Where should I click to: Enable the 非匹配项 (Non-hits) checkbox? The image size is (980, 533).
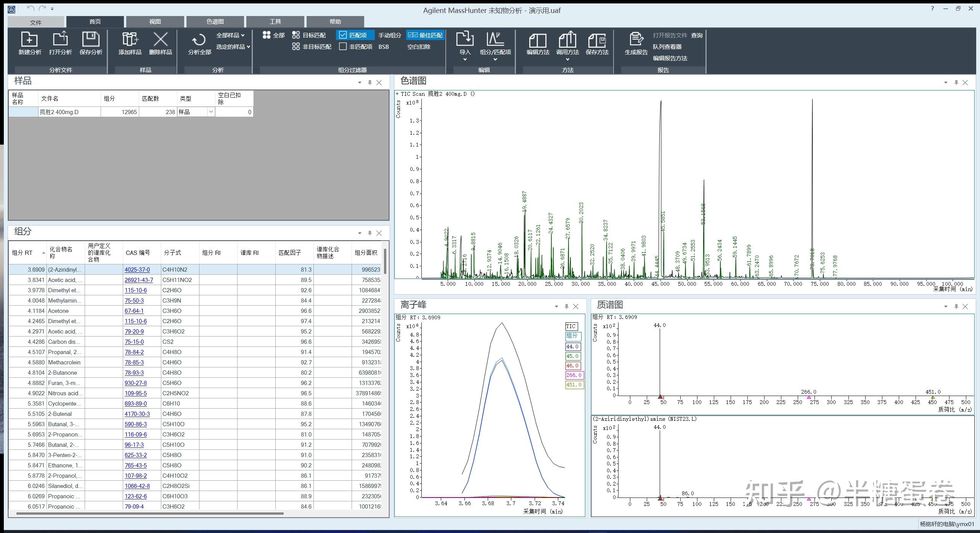[x=343, y=47]
